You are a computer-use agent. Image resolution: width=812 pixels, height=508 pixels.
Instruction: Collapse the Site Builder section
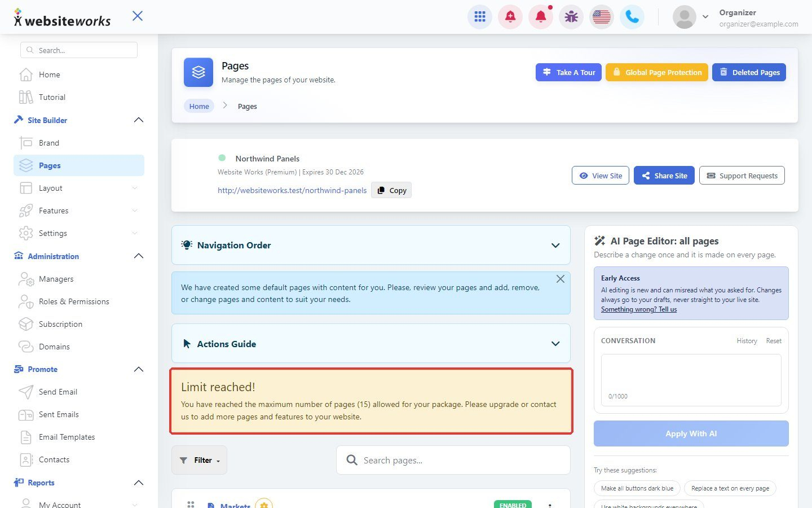point(139,120)
